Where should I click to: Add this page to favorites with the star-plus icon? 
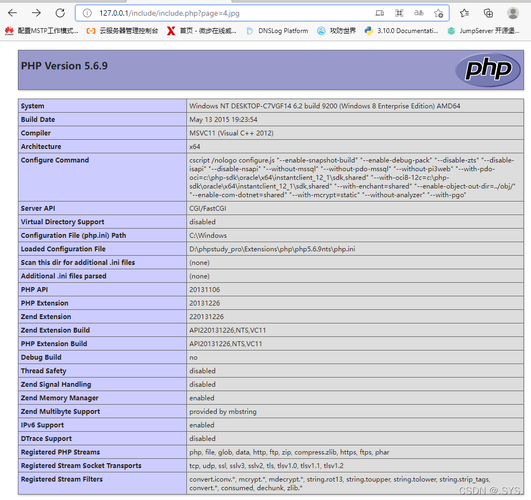tap(439, 13)
